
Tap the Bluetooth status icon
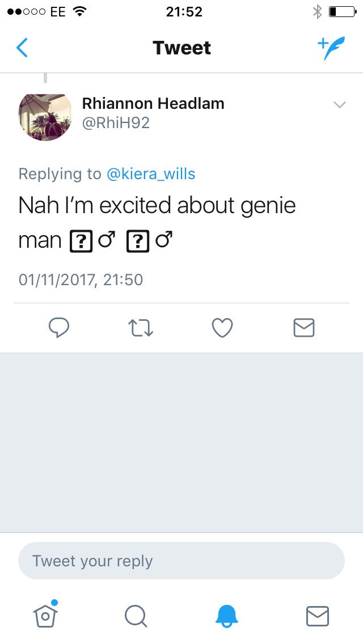[318, 11]
